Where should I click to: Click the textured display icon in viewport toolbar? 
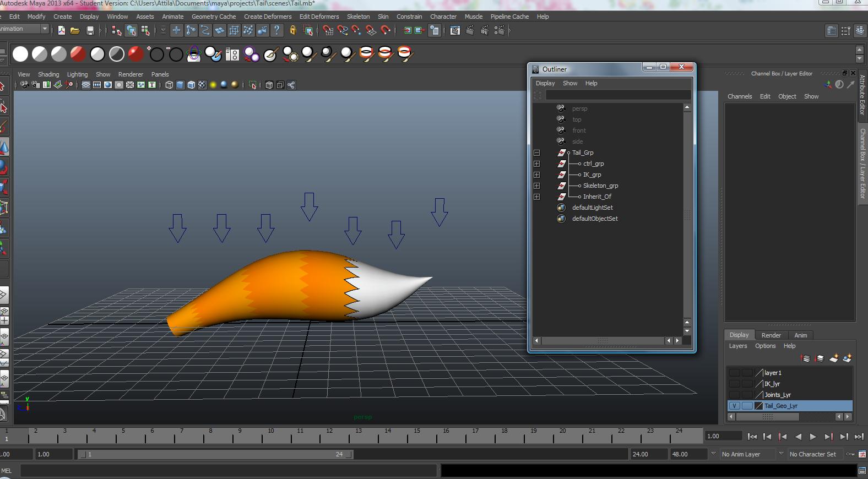[x=202, y=85]
